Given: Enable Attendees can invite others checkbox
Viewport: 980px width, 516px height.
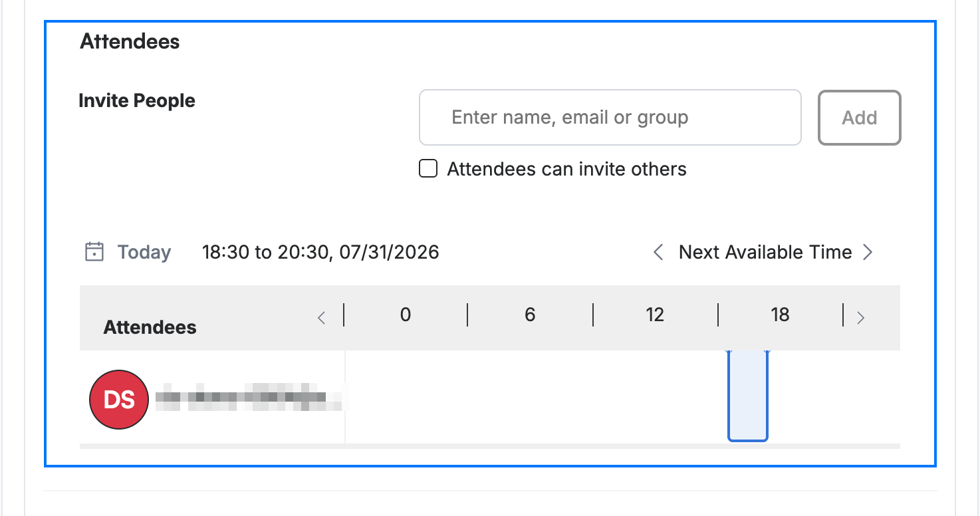Looking at the screenshot, I should pyautogui.click(x=428, y=169).
